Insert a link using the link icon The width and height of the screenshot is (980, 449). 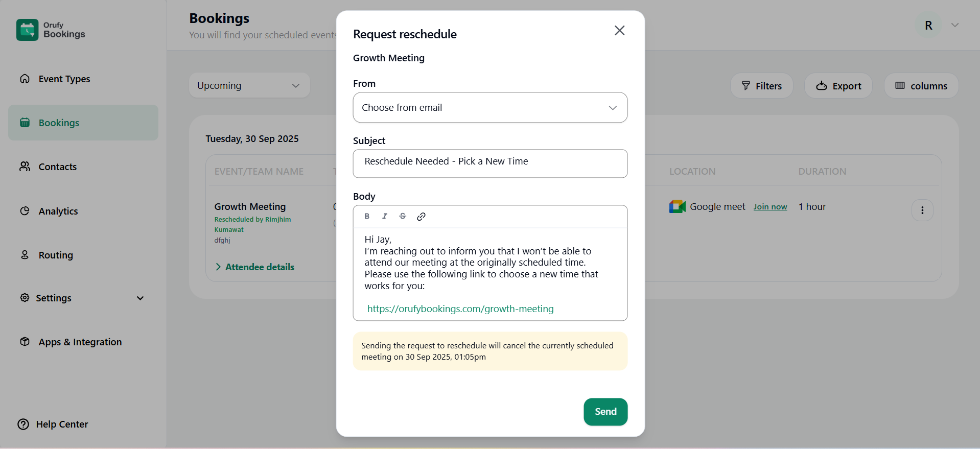[421, 217]
